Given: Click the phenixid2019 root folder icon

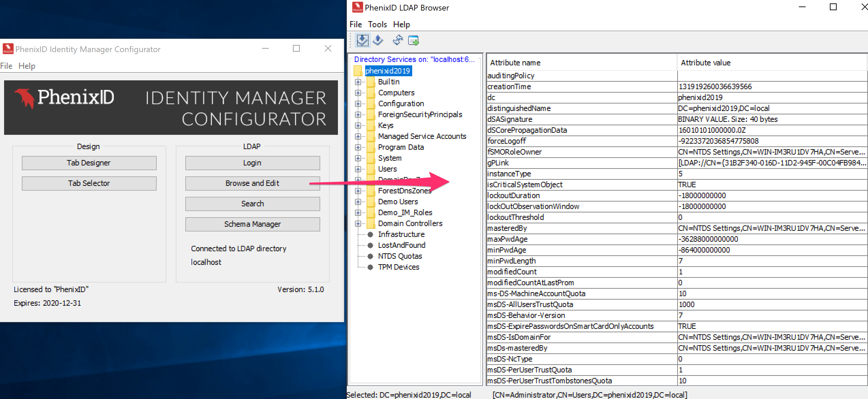Looking at the screenshot, I should pos(358,71).
